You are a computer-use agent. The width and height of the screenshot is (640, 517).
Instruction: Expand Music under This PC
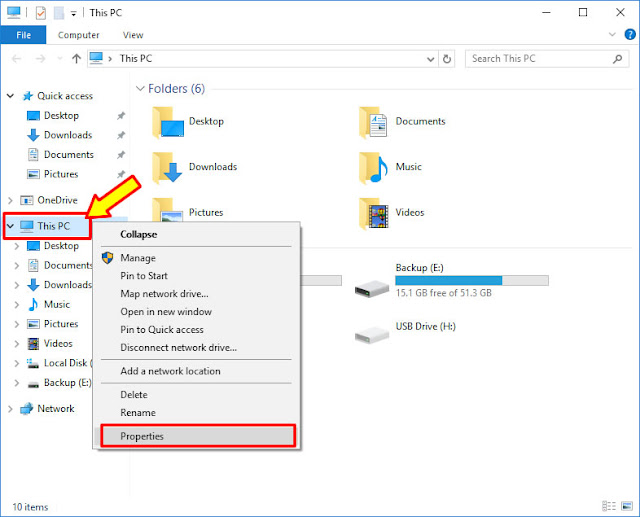coord(17,304)
